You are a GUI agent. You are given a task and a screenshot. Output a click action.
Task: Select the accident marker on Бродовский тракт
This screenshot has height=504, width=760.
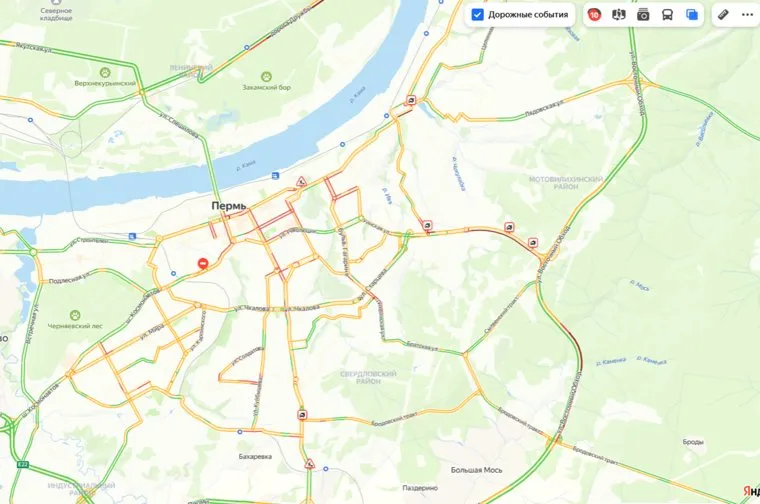(302, 415)
